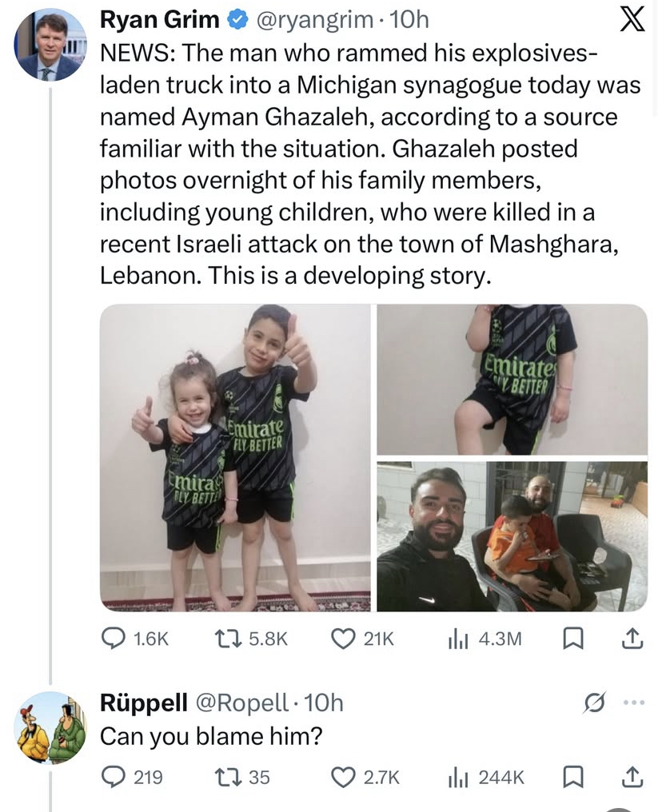Open view analytics on 4.3M post
662x812 pixels.
tap(457, 638)
